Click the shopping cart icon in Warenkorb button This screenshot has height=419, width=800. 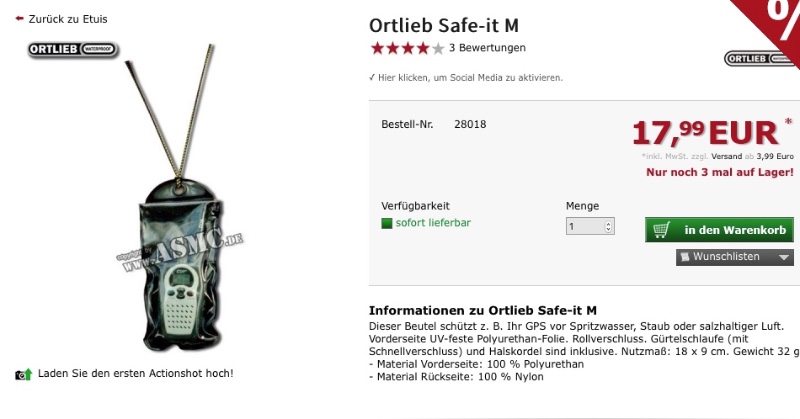click(x=662, y=230)
